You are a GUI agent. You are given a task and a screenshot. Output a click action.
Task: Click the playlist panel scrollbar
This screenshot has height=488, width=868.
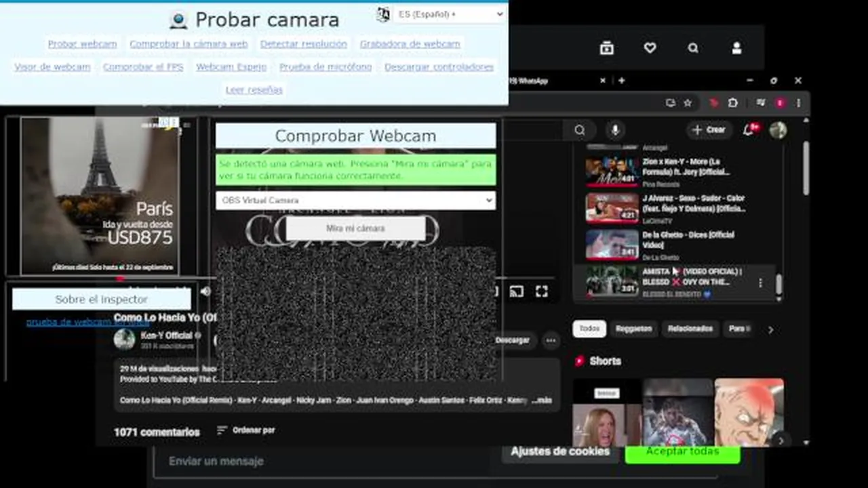pos(778,285)
